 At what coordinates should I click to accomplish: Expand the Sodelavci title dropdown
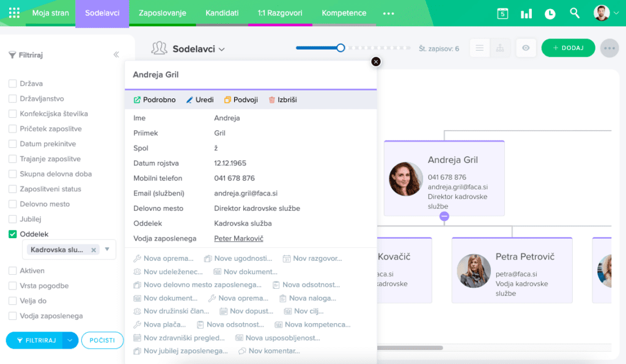point(222,49)
